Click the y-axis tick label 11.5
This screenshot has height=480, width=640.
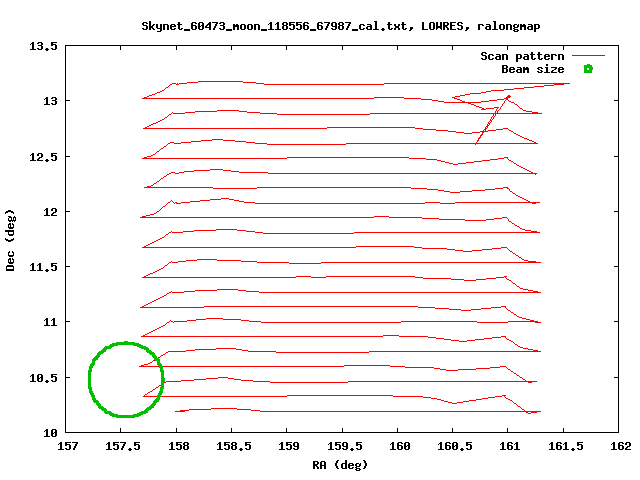pyautogui.click(x=43, y=267)
